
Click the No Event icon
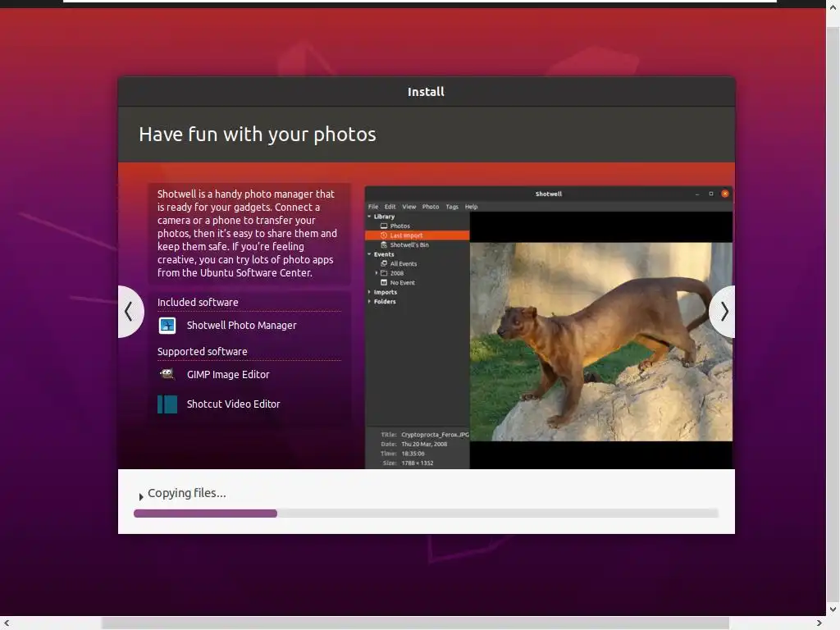coord(384,282)
